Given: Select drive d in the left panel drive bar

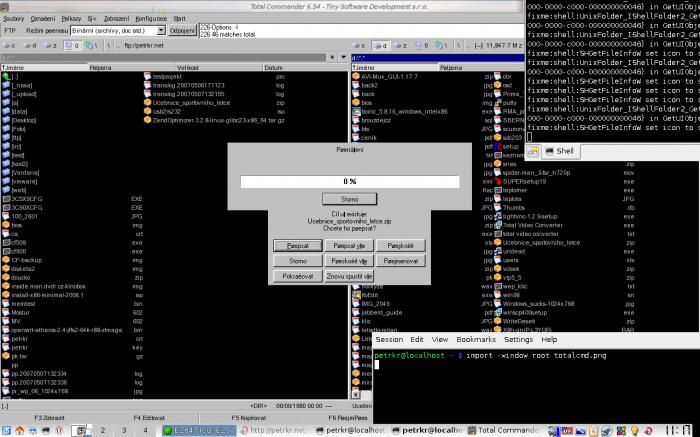Looking at the screenshot, I should [30, 46].
